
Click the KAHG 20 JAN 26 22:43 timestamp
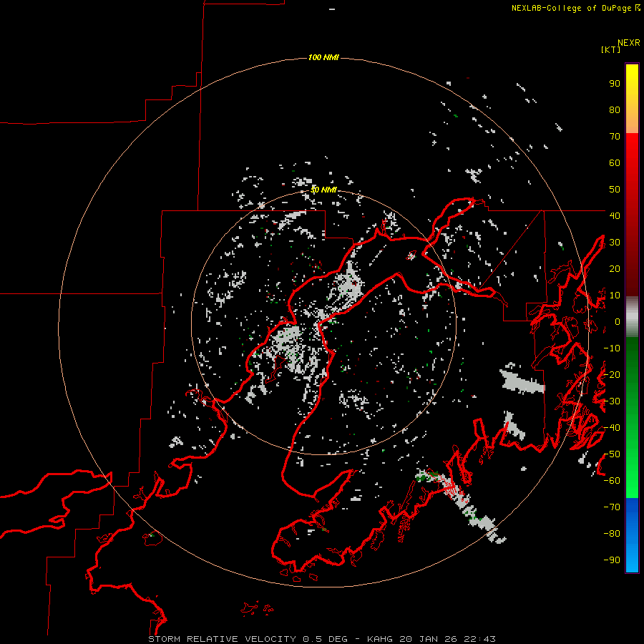pyautogui.click(x=431, y=639)
